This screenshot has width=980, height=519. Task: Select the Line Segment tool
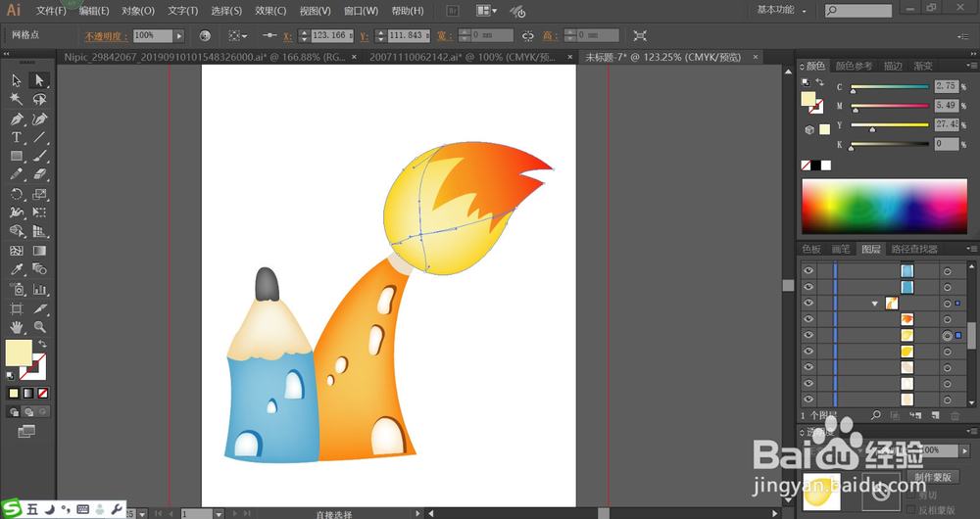39,137
